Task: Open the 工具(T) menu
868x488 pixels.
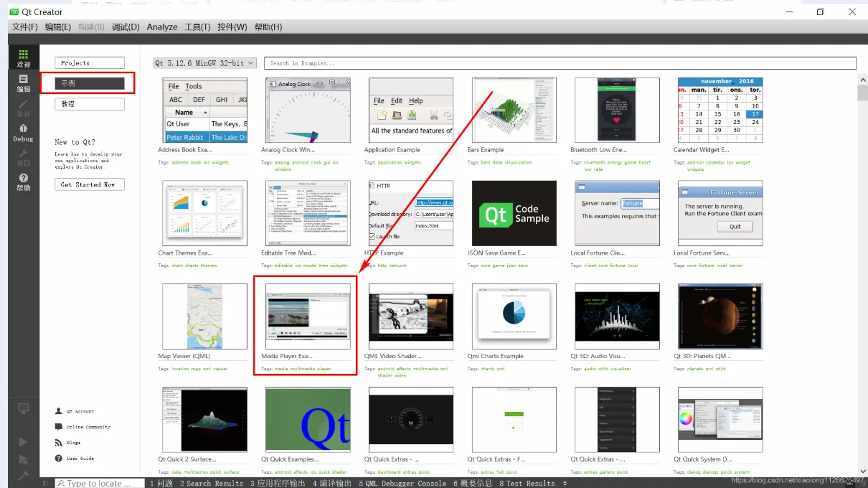Action: point(197,27)
